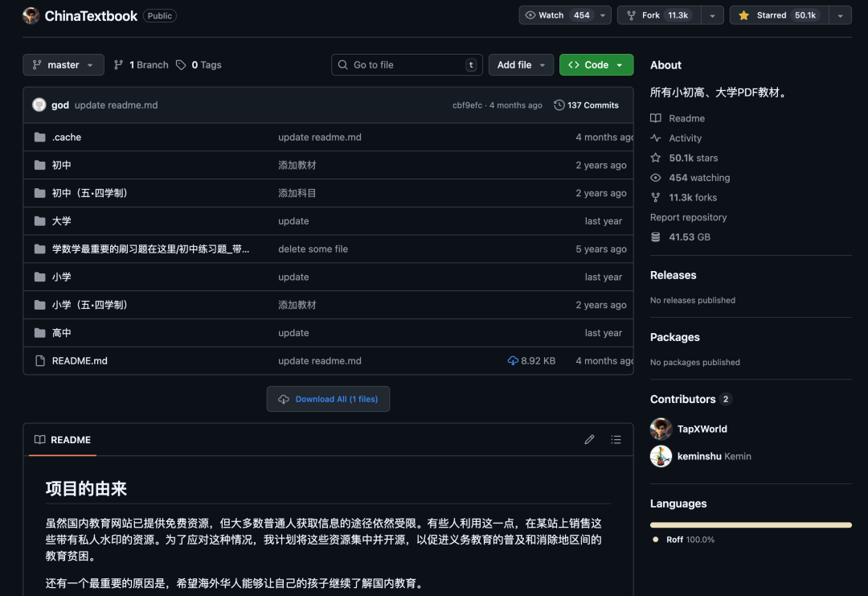Open the Add file dropdown menu

tap(521, 65)
